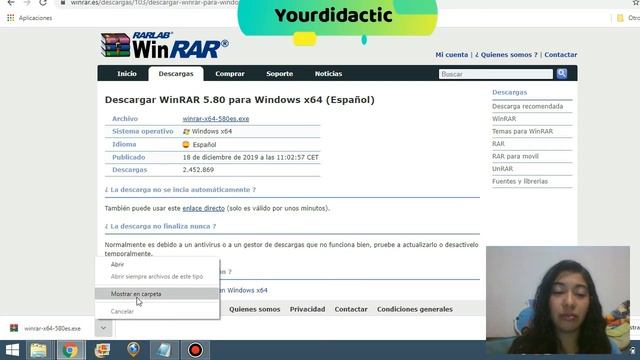The width and height of the screenshot is (640, 360).
Task: Click the Descargas count 2.452.869
Action: 198,170
